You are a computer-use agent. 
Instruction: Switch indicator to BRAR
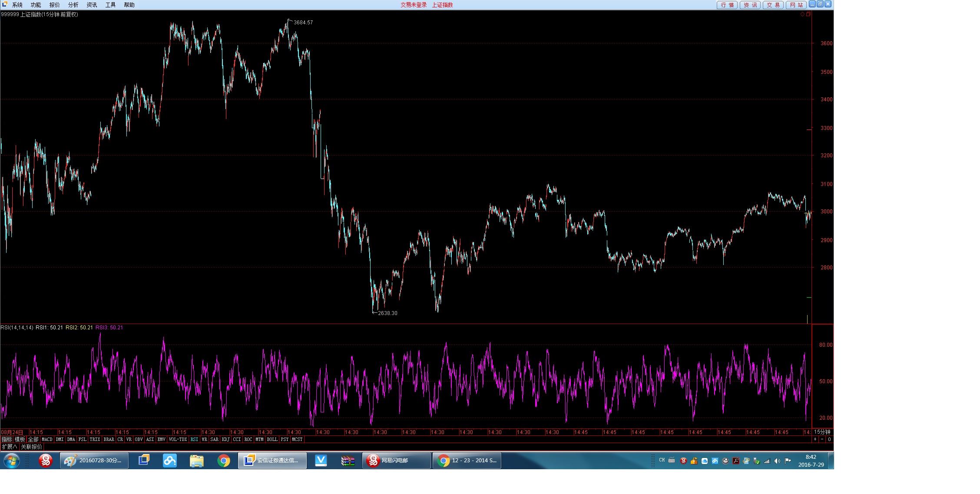click(x=109, y=439)
